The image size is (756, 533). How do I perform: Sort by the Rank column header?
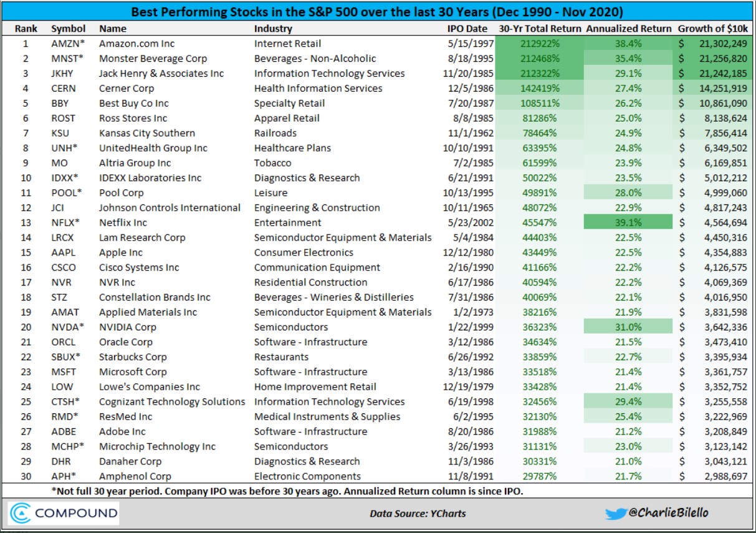click(x=26, y=28)
